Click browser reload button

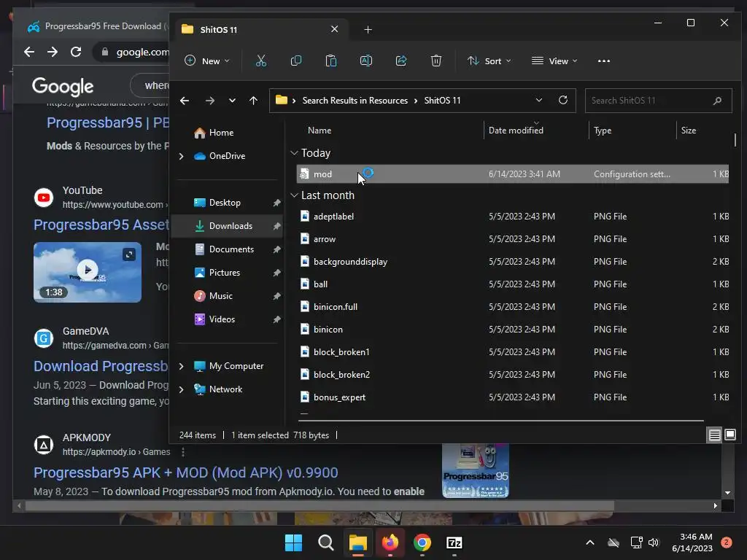76,52
